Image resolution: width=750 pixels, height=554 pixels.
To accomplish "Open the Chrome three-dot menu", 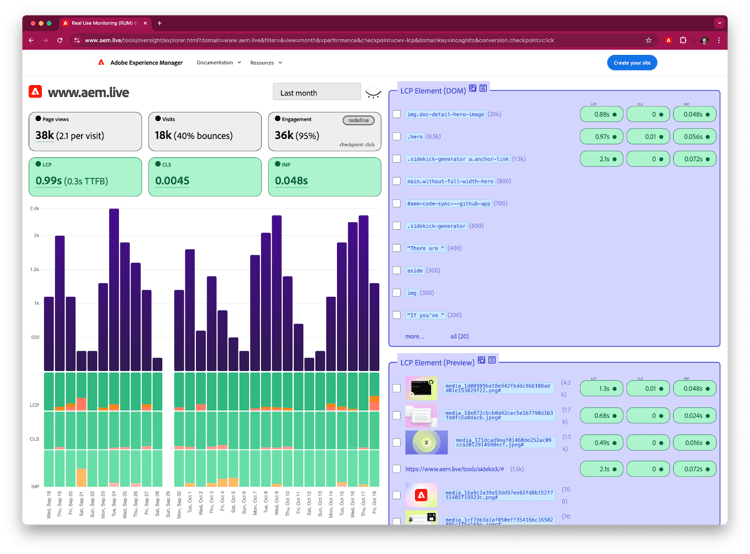I will [718, 40].
